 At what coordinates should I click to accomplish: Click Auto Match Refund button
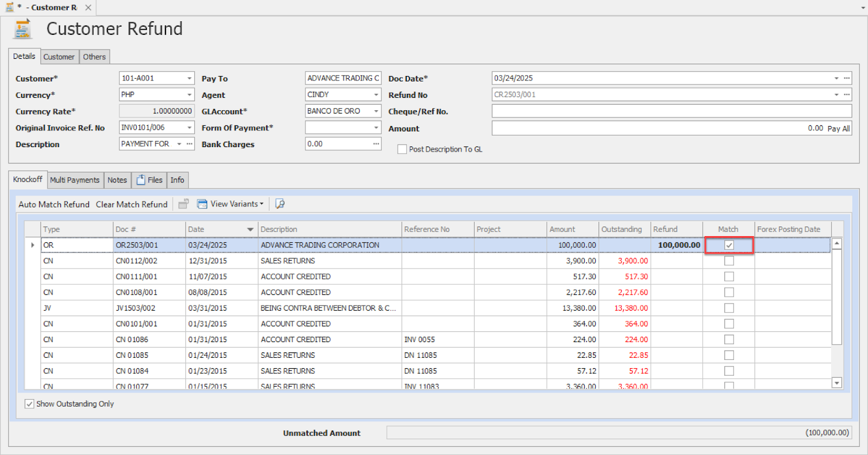54,204
